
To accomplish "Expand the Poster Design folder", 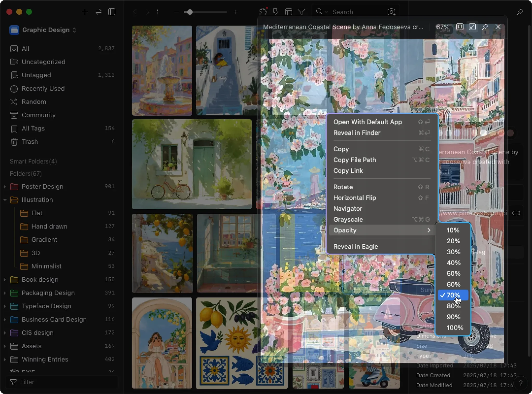I will click(x=5, y=186).
